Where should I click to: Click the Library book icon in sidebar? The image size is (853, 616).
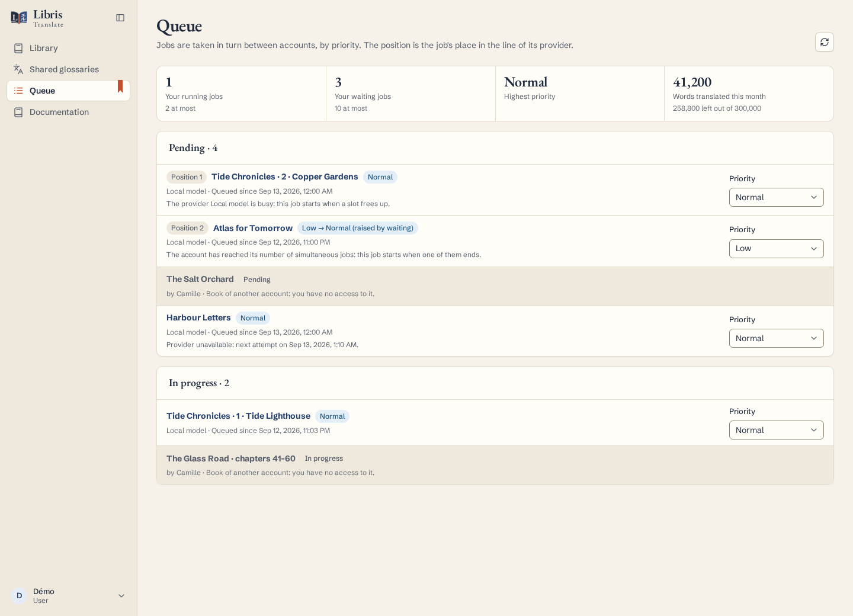click(x=18, y=49)
